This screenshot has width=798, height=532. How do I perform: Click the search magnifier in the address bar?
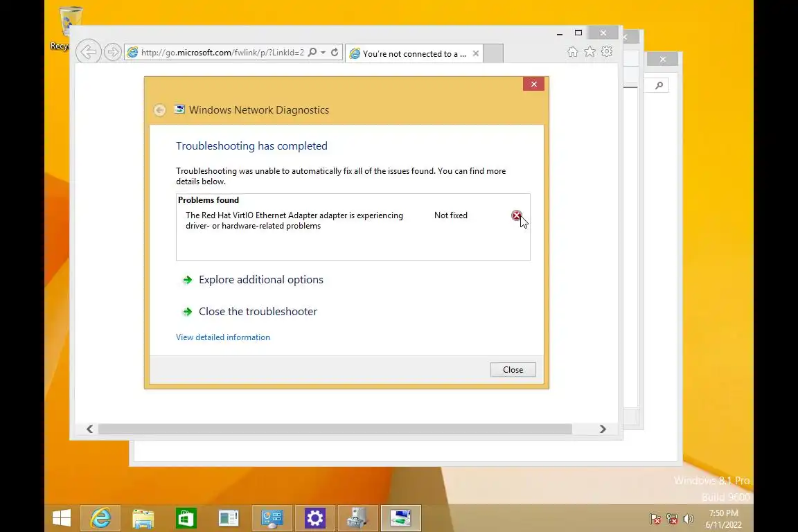pos(312,53)
